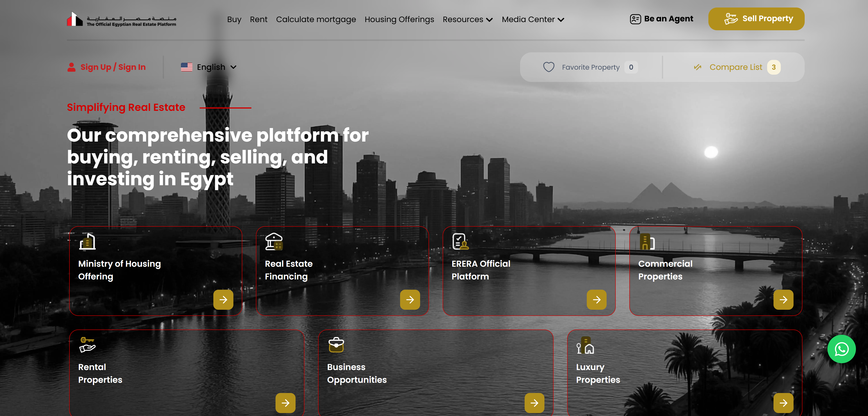Select the Housing Offerings menu item
Viewport: 868px width, 416px height.
399,19
